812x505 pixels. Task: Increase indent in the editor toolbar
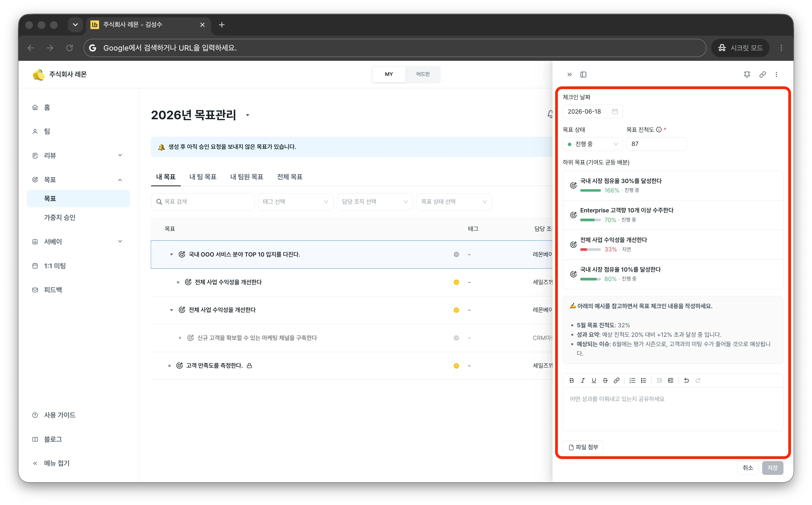671,380
